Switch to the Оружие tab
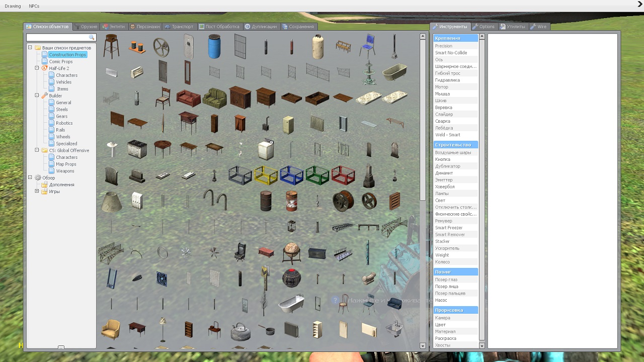Image resolution: width=644 pixels, height=362 pixels. tap(86, 27)
